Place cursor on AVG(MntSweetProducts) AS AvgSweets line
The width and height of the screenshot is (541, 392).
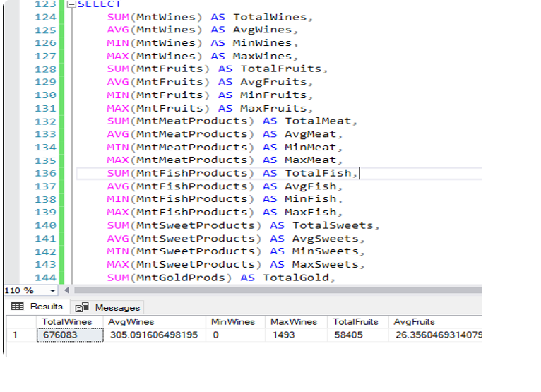[236, 239]
